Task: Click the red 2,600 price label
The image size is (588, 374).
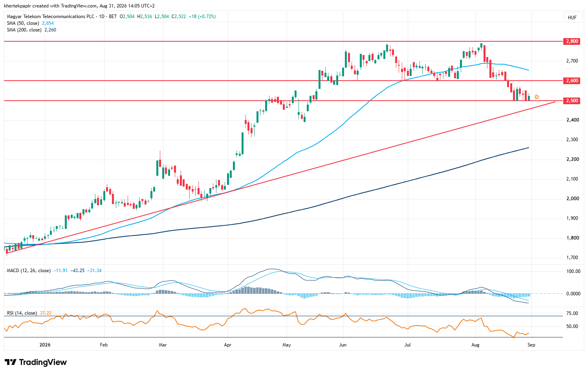Action: 572,81
